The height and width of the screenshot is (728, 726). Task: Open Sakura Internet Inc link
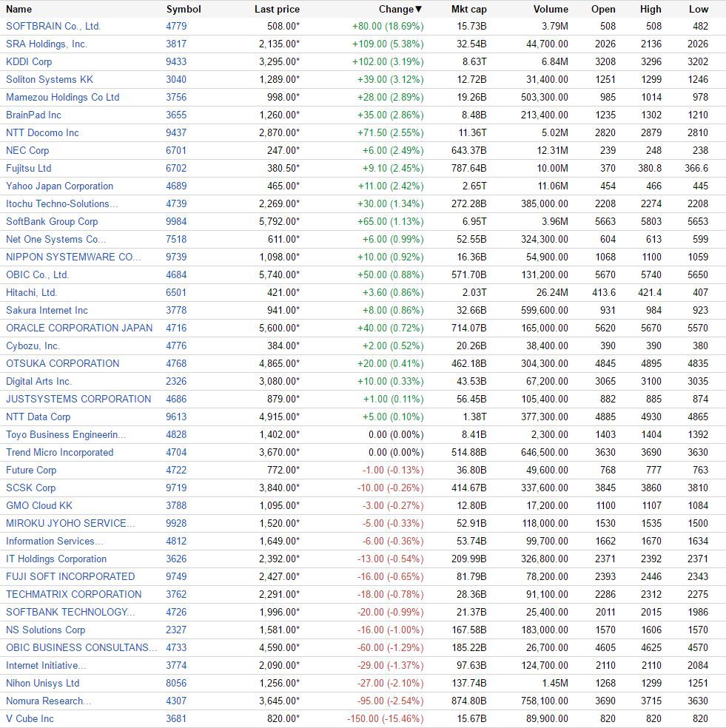(x=47, y=311)
